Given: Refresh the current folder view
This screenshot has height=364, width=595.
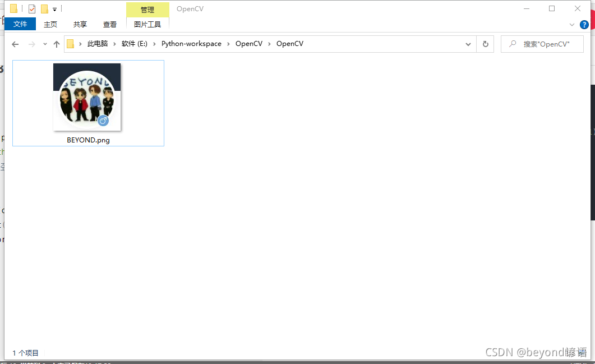Looking at the screenshot, I should point(485,44).
